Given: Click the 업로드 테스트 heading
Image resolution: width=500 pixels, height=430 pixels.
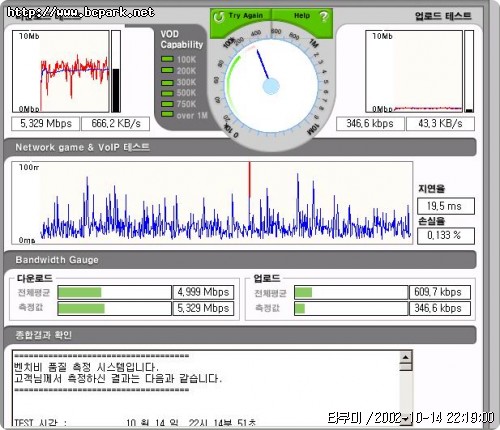Looking at the screenshot, I should click(x=443, y=16).
